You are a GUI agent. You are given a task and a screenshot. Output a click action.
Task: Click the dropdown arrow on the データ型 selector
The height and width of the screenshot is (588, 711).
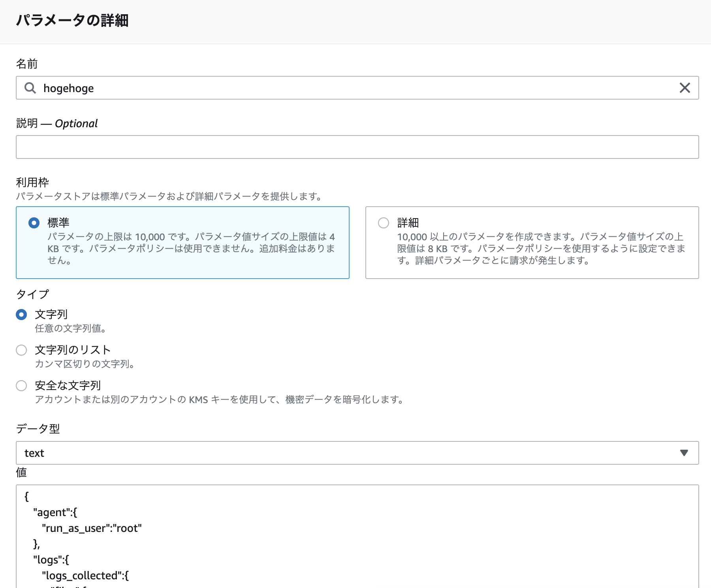tap(684, 453)
